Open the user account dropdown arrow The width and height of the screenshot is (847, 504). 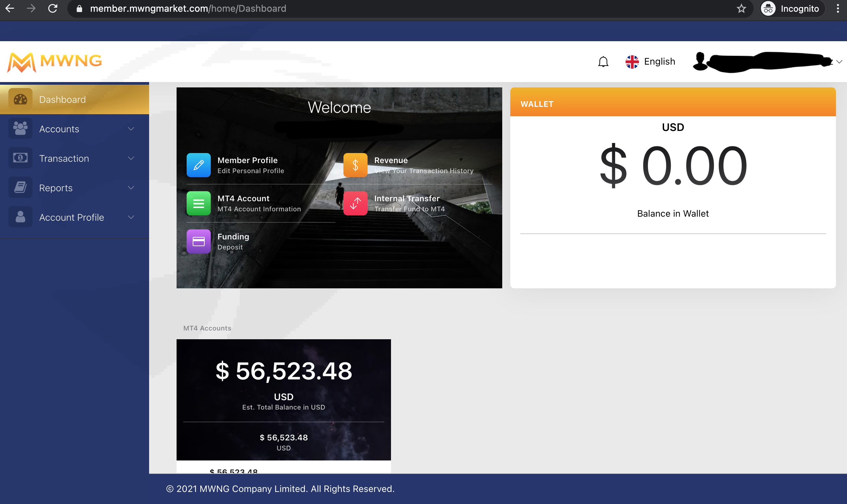coord(839,62)
